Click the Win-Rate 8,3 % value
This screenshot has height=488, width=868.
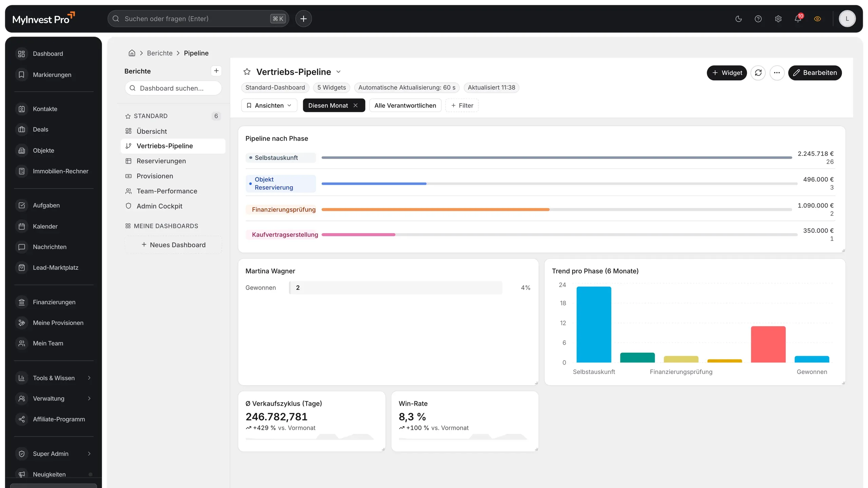(412, 417)
